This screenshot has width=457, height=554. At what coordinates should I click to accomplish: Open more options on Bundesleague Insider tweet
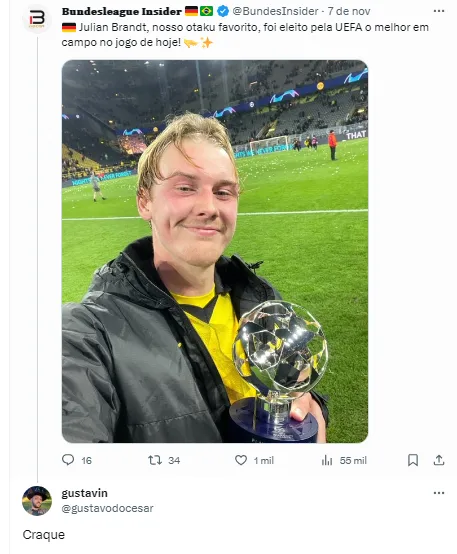[439, 11]
